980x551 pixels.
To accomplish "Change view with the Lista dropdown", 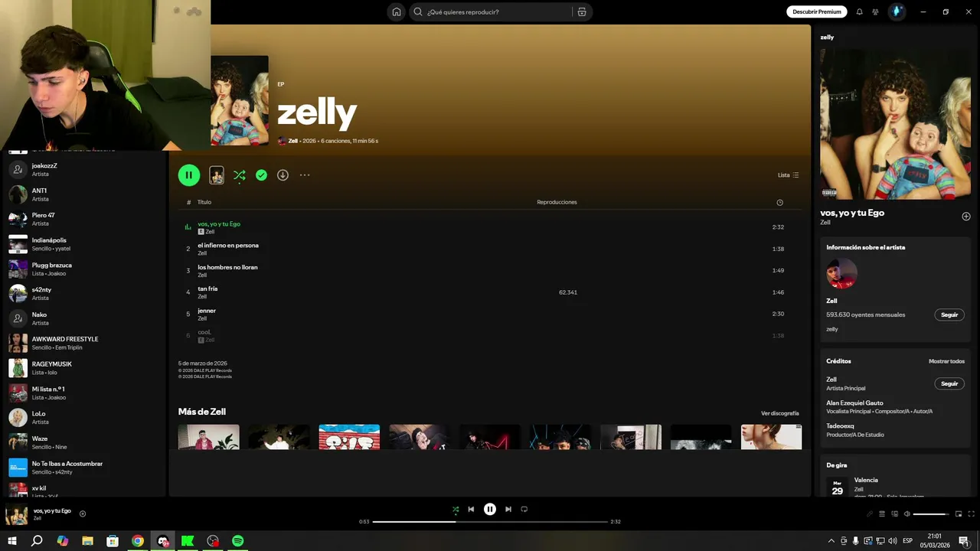I will 788,175.
